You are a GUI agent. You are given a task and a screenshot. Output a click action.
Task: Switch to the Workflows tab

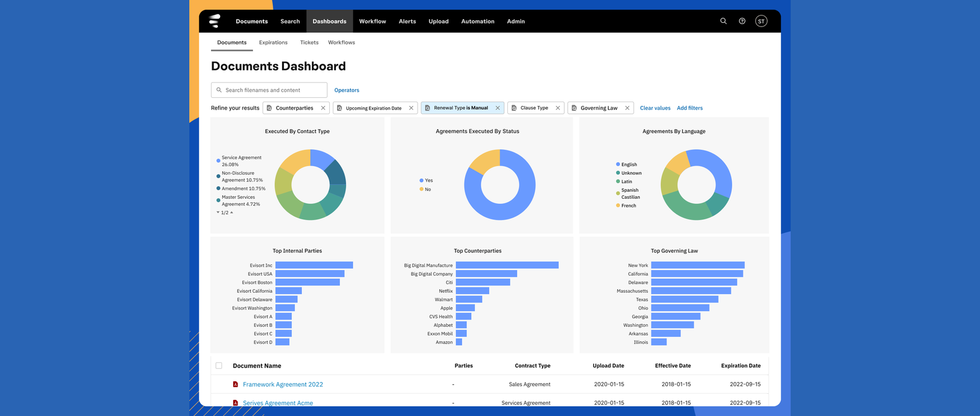point(342,43)
